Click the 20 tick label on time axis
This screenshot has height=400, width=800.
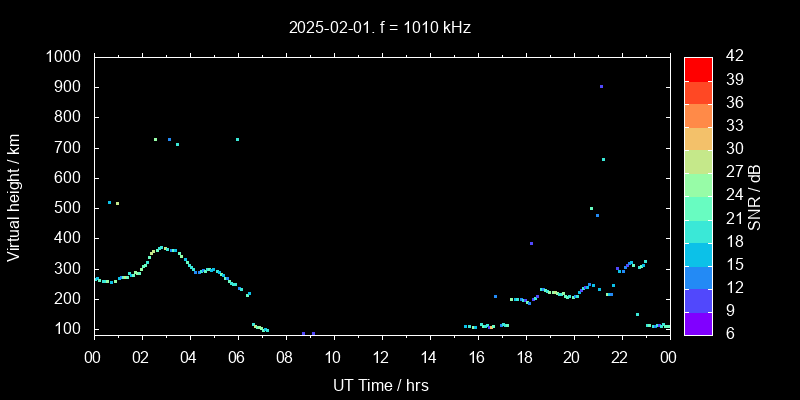[x=572, y=357]
